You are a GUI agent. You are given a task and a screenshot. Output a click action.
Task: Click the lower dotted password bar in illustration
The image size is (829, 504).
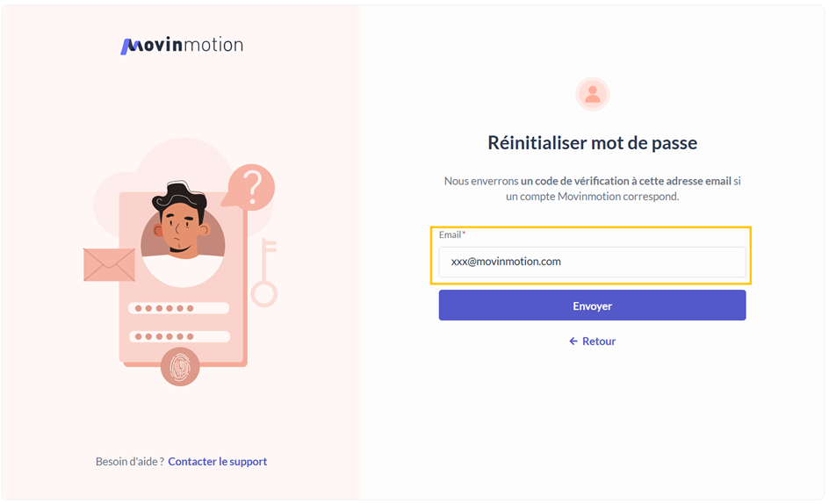click(x=179, y=336)
